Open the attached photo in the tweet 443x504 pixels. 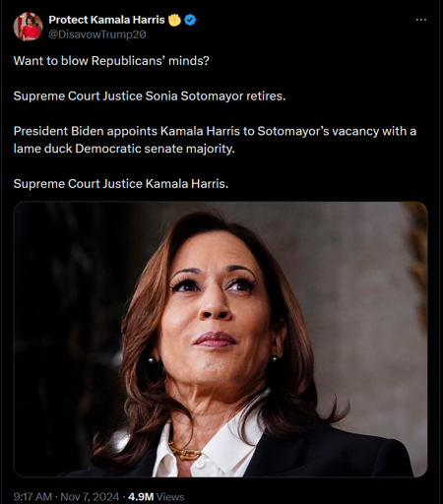click(221, 340)
